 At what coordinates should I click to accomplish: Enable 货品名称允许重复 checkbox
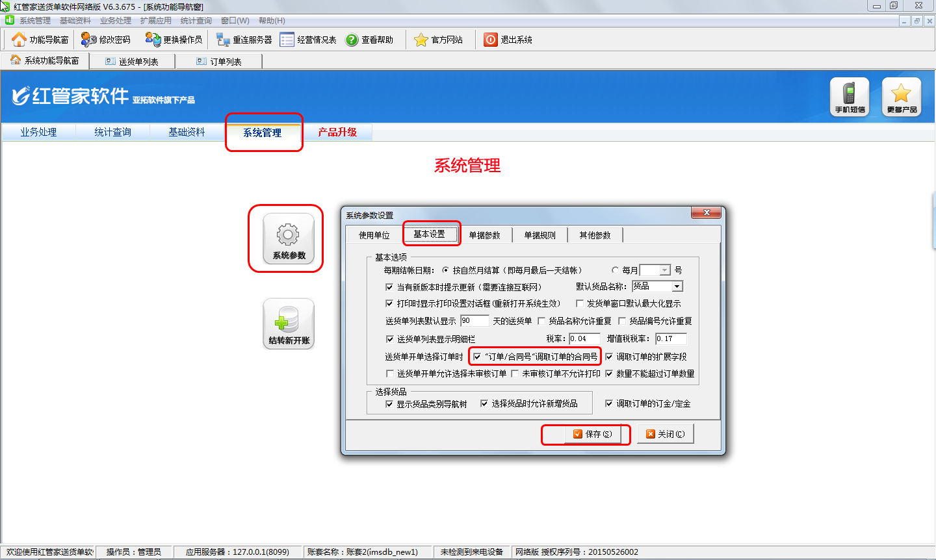(x=541, y=321)
